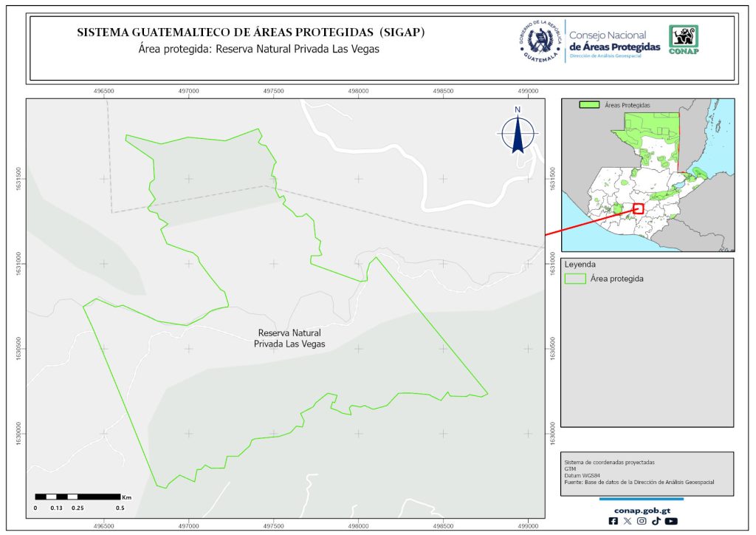Open the TikTok icon

tap(656, 521)
